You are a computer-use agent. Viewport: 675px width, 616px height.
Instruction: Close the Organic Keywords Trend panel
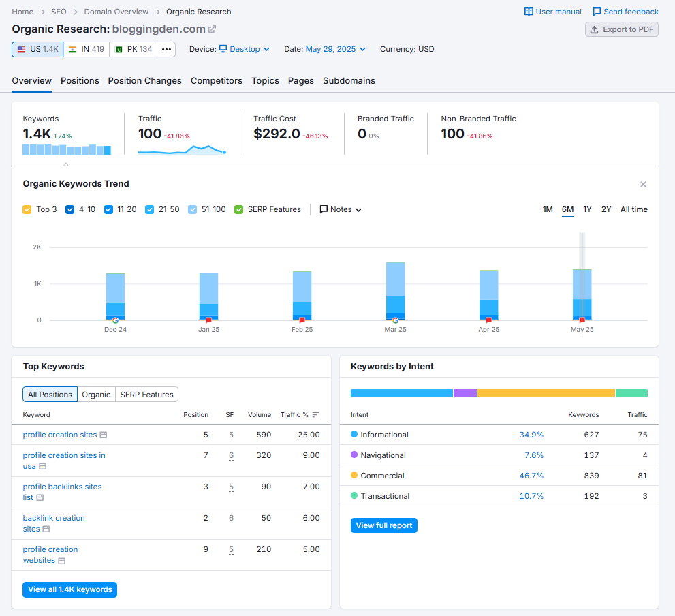[643, 185]
